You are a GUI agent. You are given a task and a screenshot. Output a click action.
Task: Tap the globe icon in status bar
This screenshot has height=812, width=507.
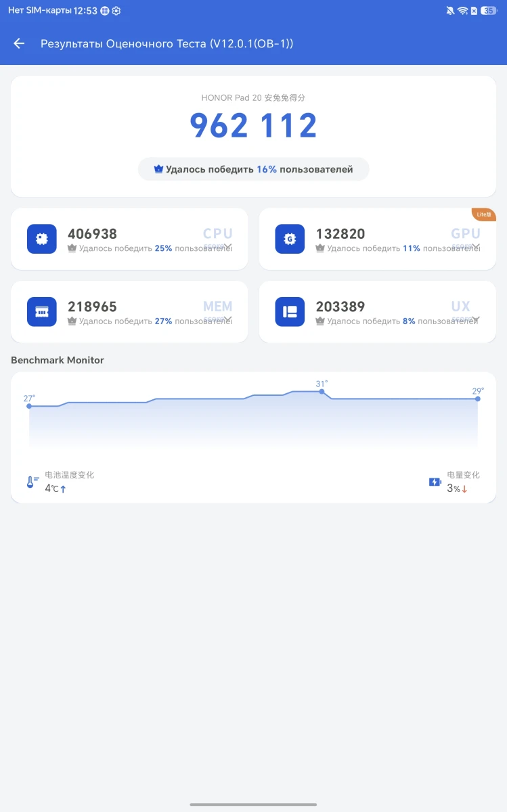pyautogui.click(x=105, y=11)
